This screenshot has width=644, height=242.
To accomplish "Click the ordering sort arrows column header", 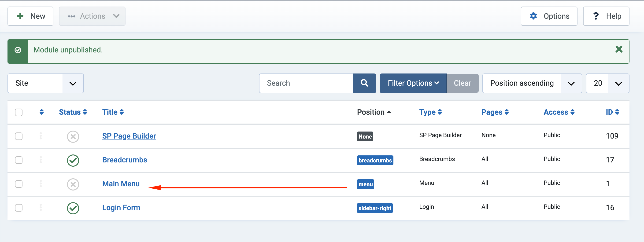I will 41,112.
